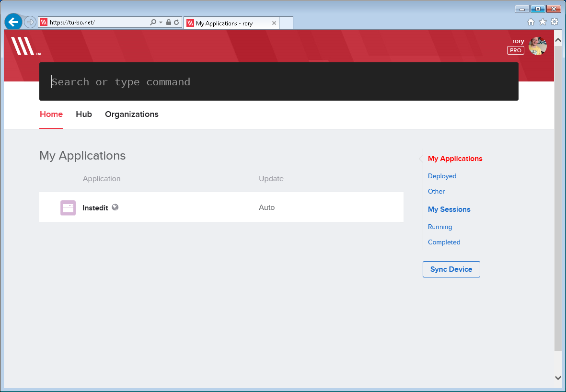Viewport: 566px width, 392px height.
Task: Open the Instedit application icon
Action: 68,208
